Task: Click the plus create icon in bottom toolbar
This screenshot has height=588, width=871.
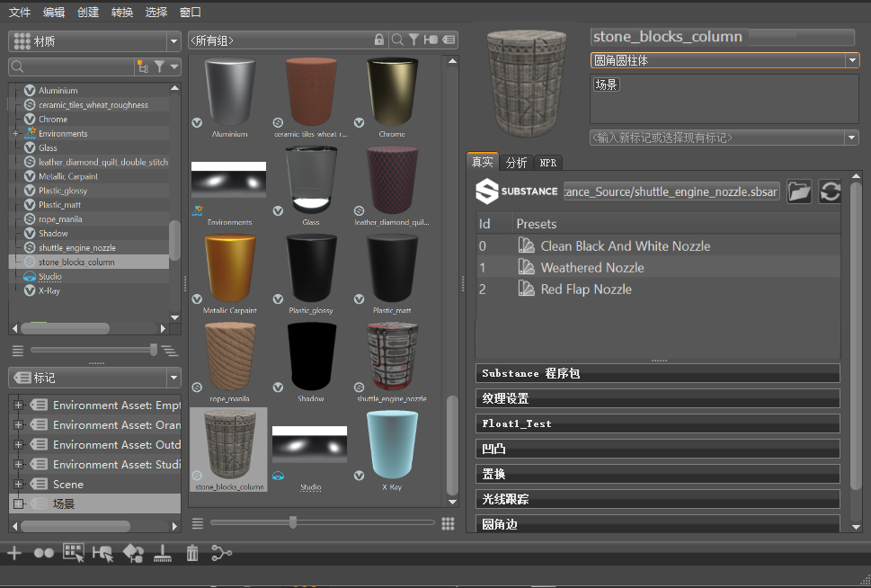Action: click(x=14, y=554)
